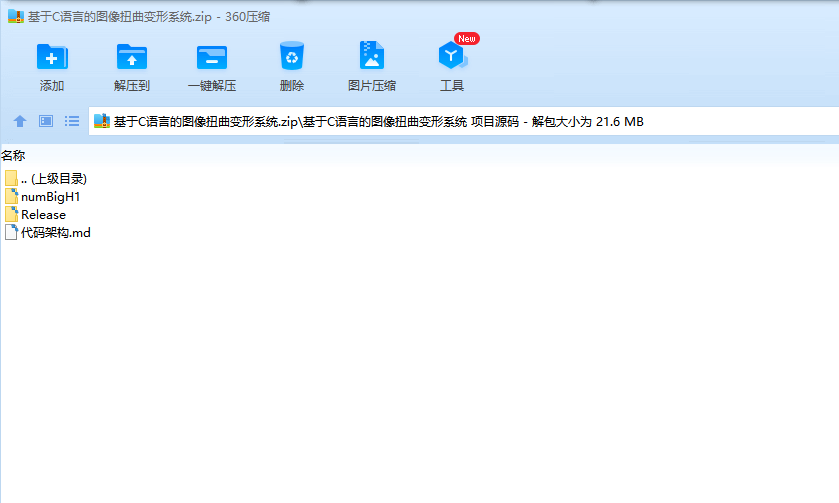839x503 pixels.
Task: Select the .. (上级目录) parent folder row
Action: coord(45,178)
